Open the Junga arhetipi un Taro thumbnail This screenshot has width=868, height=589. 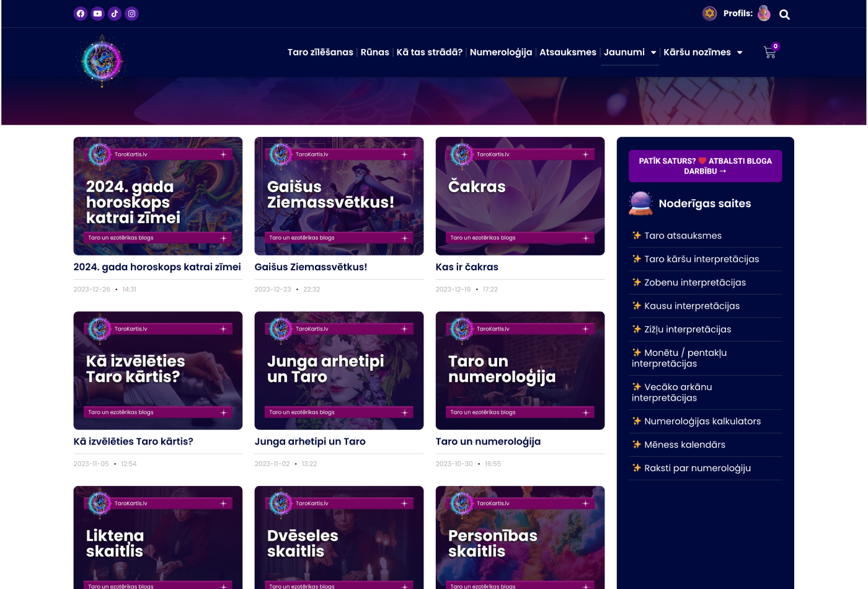[339, 370]
